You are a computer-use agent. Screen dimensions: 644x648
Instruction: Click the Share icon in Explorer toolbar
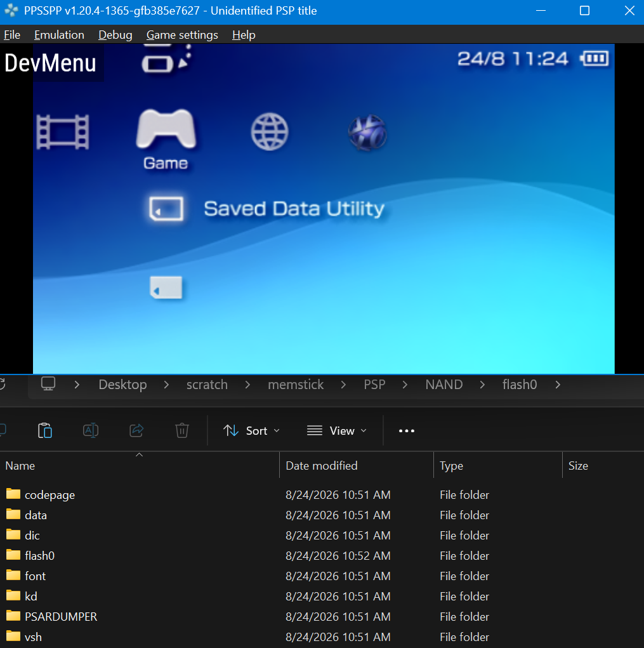tap(136, 430)
